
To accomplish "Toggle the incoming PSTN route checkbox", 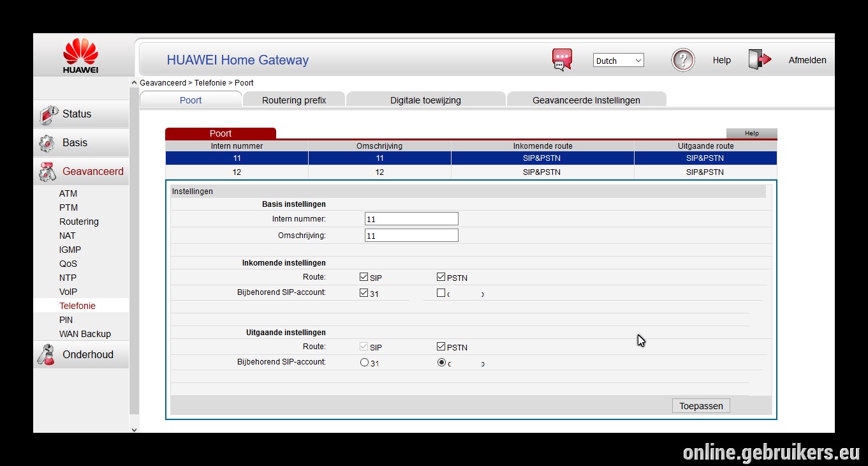I will tap(441, 277).
